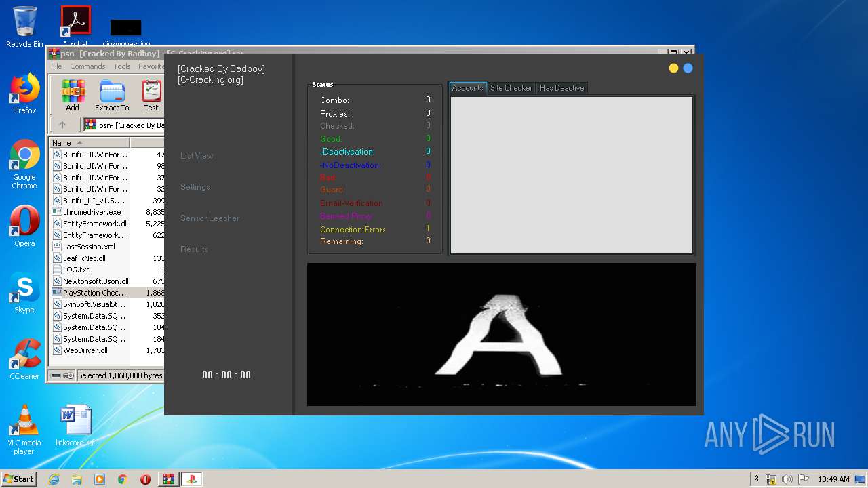Screen dimensions: 868x488
Task: Switch to Accounts tab
Action: [467, 88]
